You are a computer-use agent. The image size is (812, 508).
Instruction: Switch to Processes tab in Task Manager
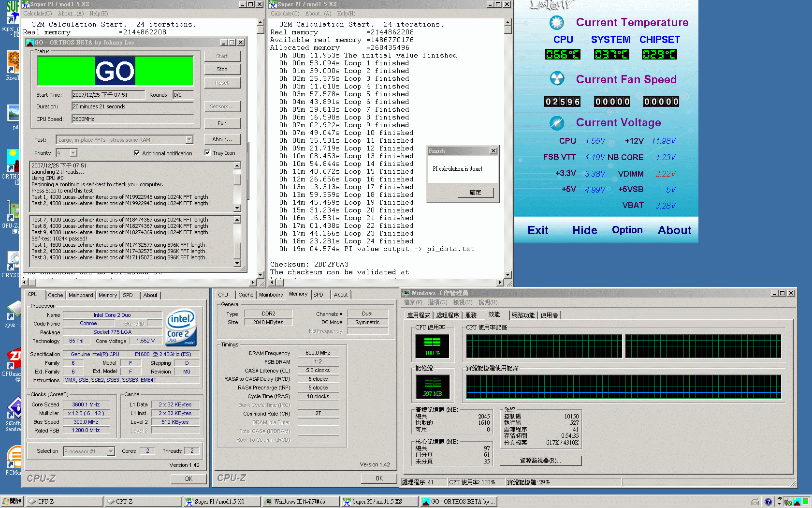pos(448,315)
